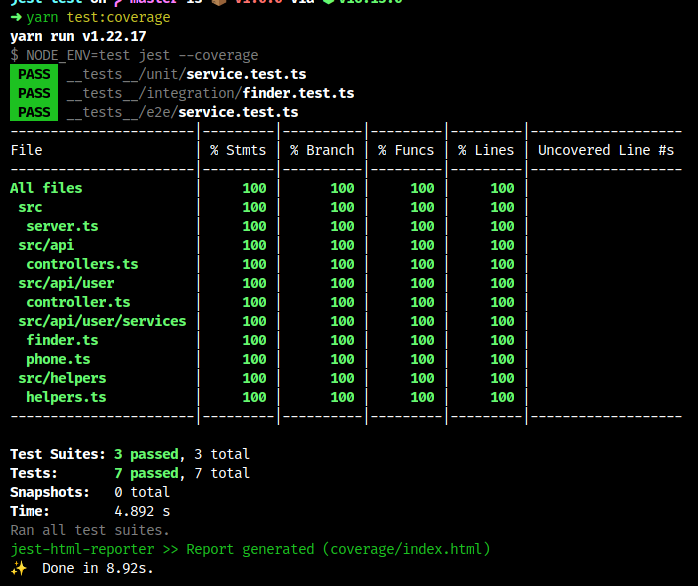Click 'controllers.ts' file row

(82, 264)
